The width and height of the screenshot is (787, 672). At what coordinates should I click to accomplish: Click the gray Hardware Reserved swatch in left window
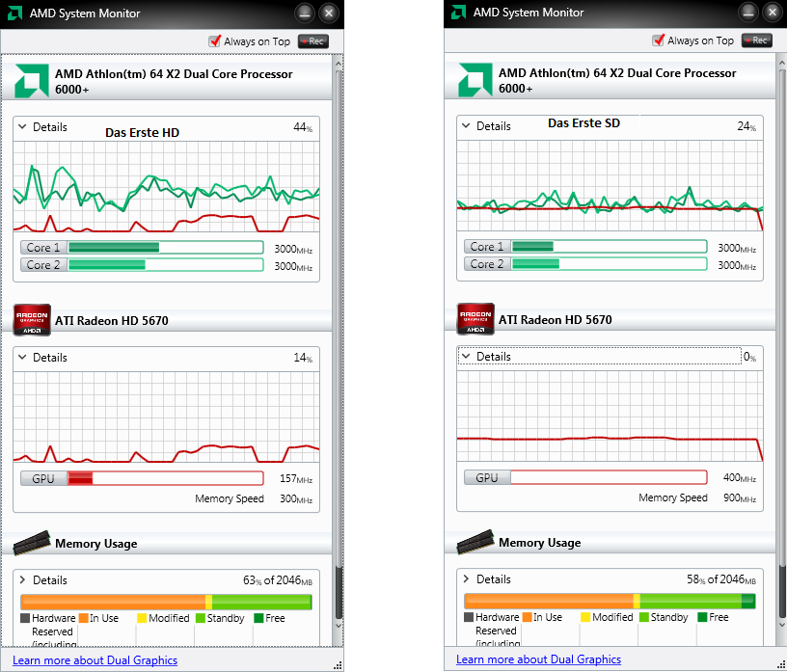25,618
